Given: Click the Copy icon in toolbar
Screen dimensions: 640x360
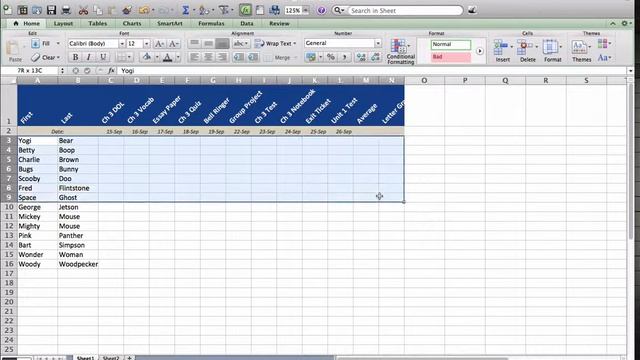Looking at the screenshot, I should (98, 10).
